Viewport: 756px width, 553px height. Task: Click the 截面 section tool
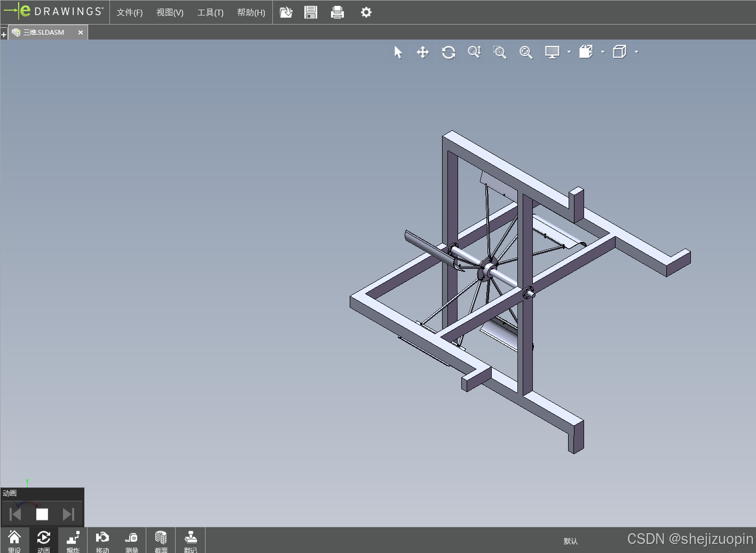[161, 540]
